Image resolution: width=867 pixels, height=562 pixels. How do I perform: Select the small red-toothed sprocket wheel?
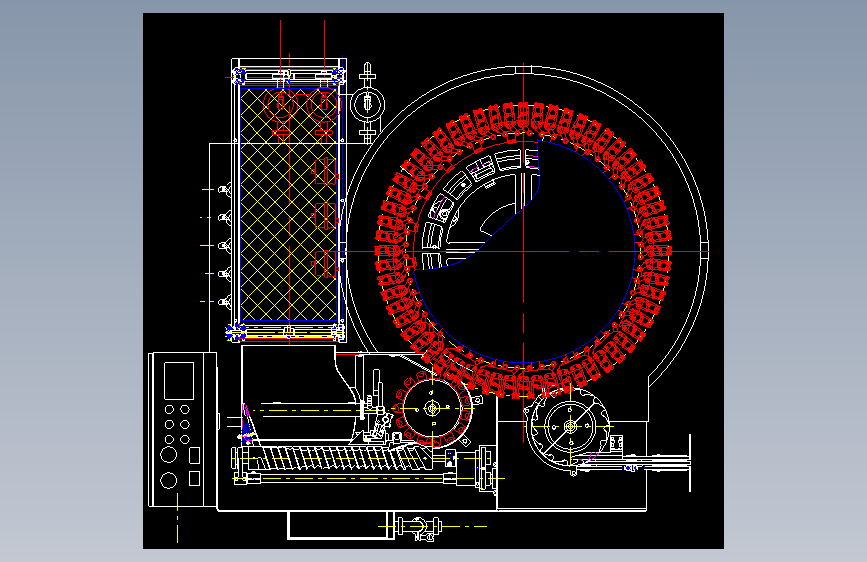pos(432,409)
